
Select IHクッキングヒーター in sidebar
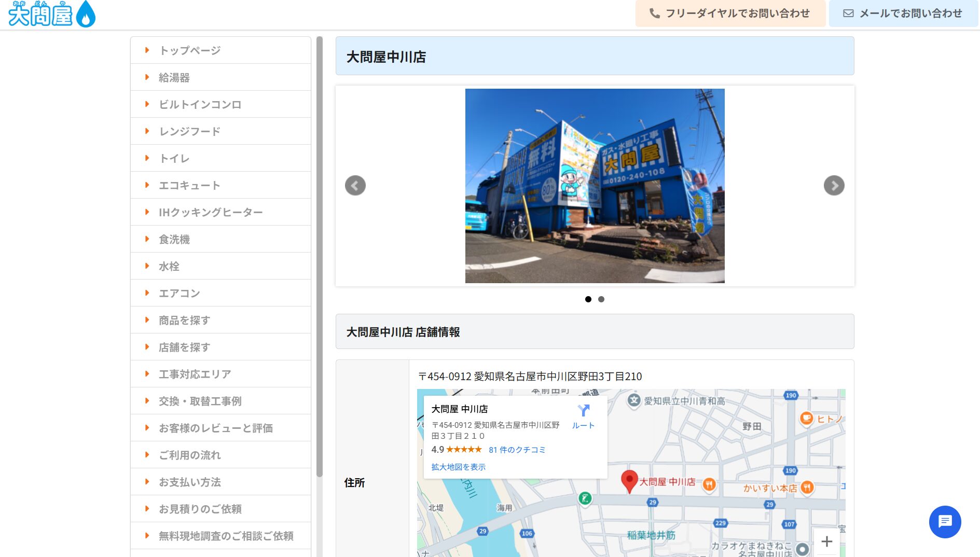(220, 212)
